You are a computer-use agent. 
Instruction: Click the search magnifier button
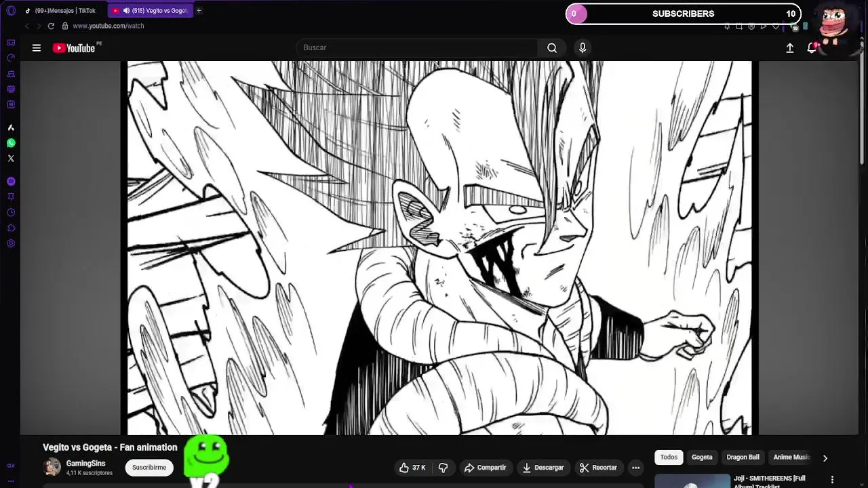point(552,47)
